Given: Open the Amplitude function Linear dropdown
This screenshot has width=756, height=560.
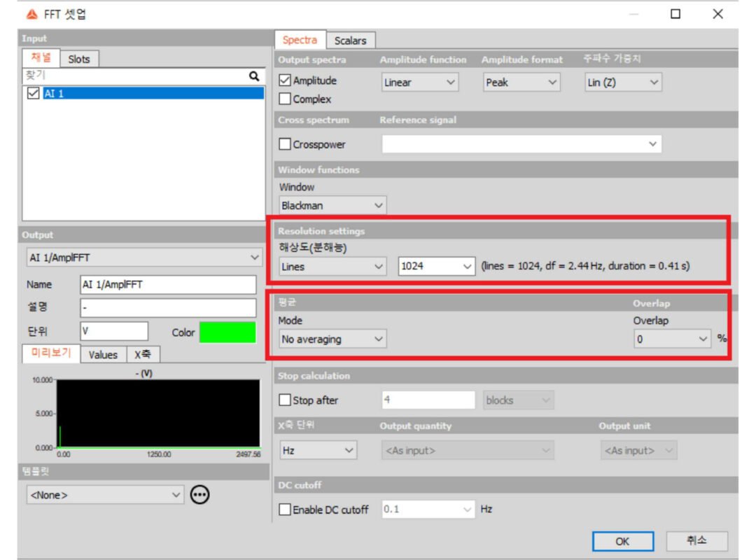Looking at the screenshot, I should pyautogui.click(x=419, y=82).
